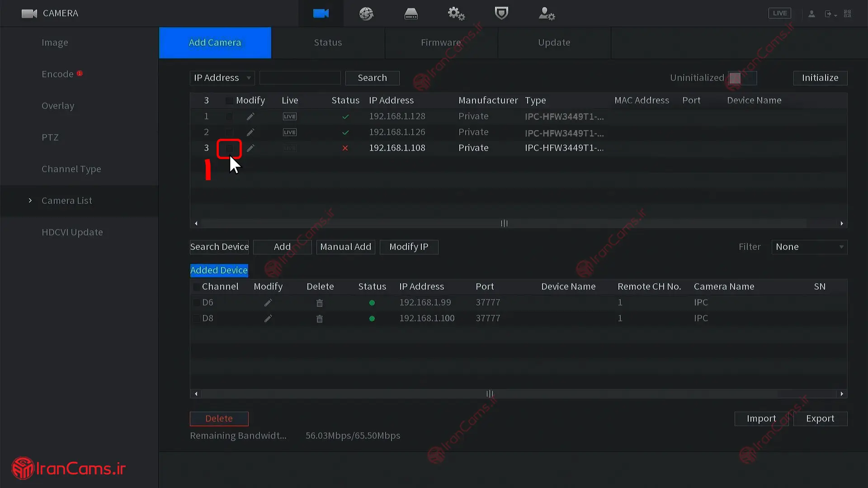Viewport: 868px width, 488px height.
Task: Switch to the Firmware tab
Action: (x=441, y=42)
